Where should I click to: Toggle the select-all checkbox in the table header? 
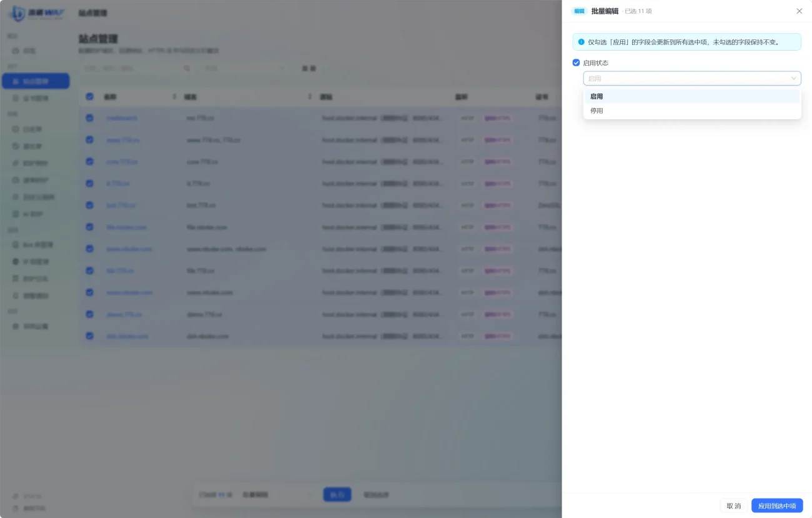[x=89, y=97]
